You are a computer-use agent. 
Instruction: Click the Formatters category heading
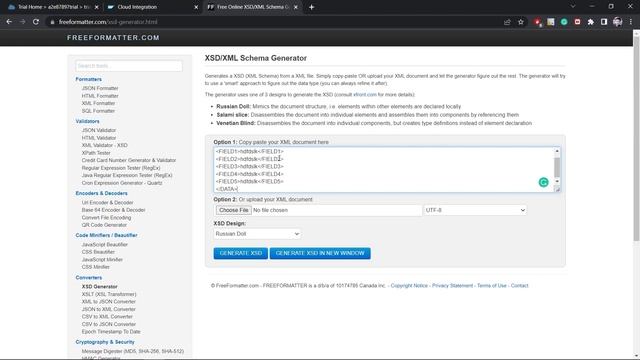point(89,79)
